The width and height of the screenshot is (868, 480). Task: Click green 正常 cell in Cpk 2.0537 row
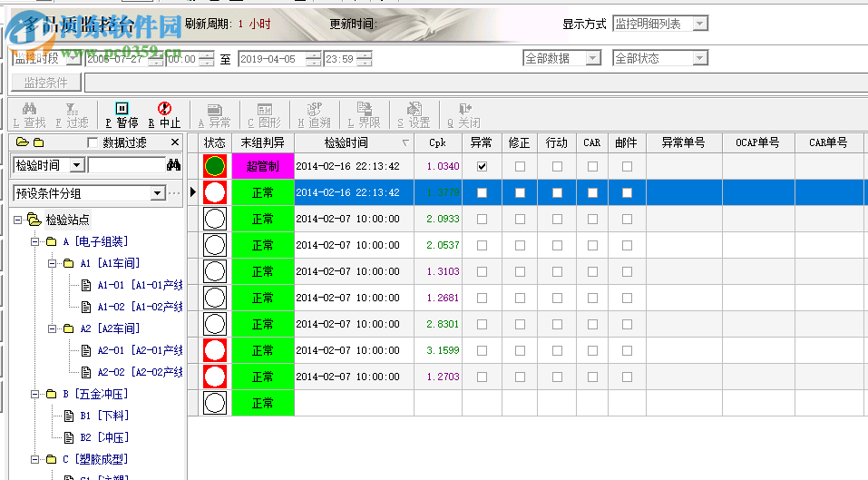(263, 245)
